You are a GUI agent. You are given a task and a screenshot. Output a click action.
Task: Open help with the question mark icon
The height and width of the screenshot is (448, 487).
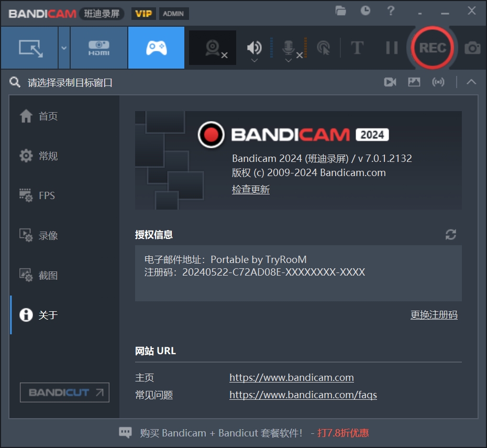click(391, 11)
